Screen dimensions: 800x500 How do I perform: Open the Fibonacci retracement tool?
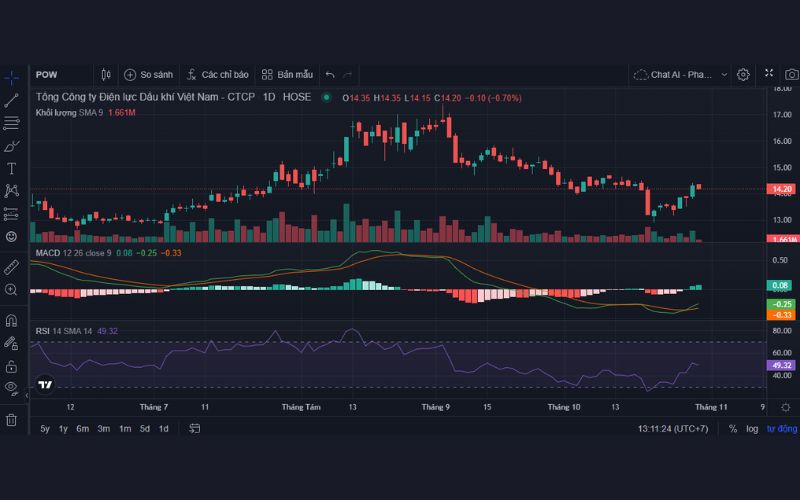pyautogui.click(x=12, y=123)
